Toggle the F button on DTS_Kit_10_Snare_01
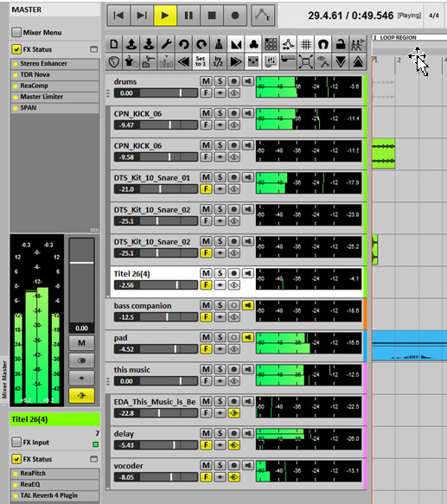 (206, 189)
